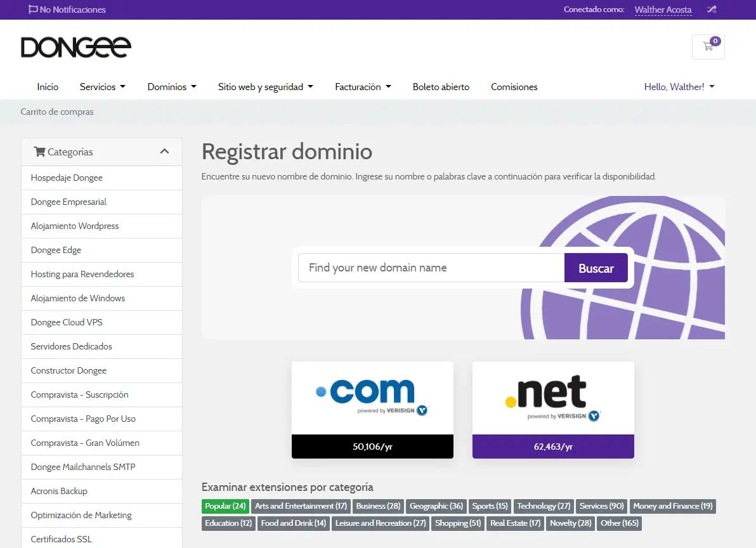Open the Facturación dropdown
Image resolution: width=756 pixels, height=548 pixels.
click(363, 87)
